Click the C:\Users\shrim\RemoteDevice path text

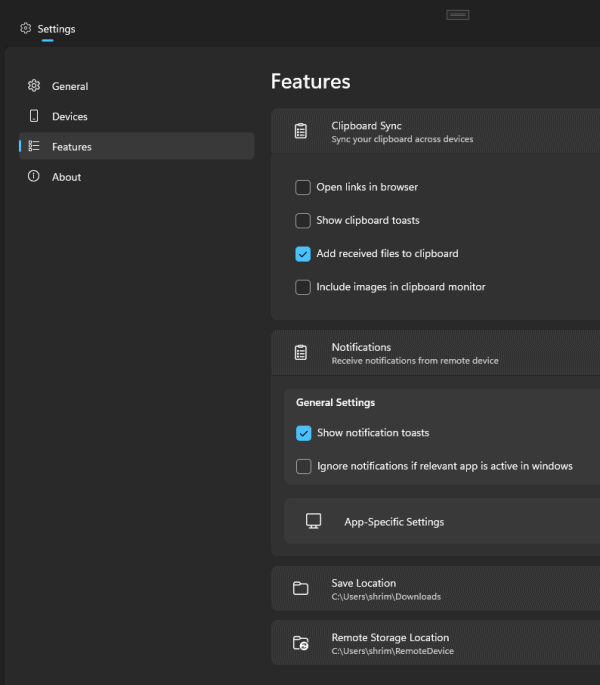(x=392, y=651)
